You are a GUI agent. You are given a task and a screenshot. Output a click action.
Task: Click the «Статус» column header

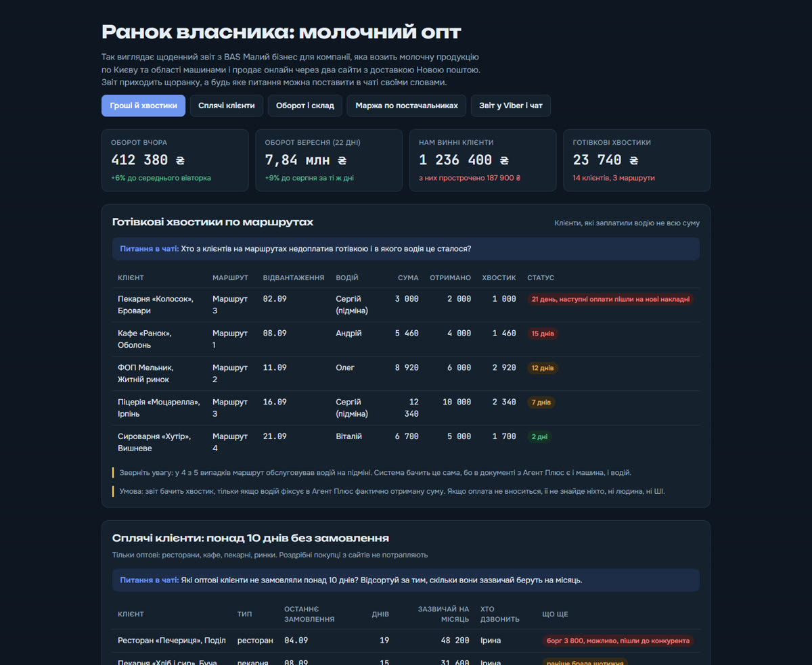[541, 278]
